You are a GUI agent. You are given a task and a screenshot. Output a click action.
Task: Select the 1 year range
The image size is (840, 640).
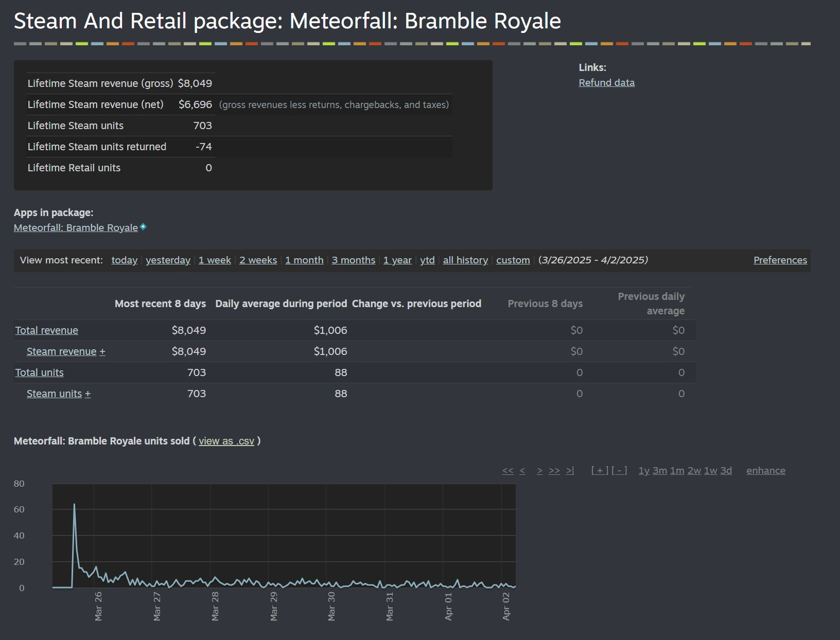point(397,260)
